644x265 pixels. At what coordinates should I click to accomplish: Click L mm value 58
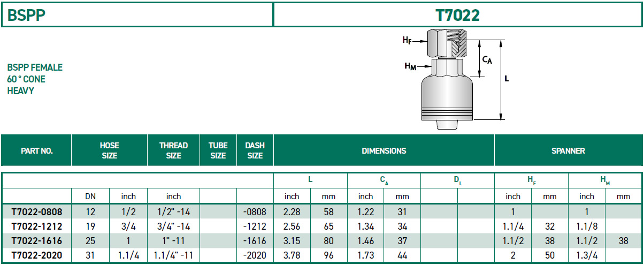pos(328,211)
